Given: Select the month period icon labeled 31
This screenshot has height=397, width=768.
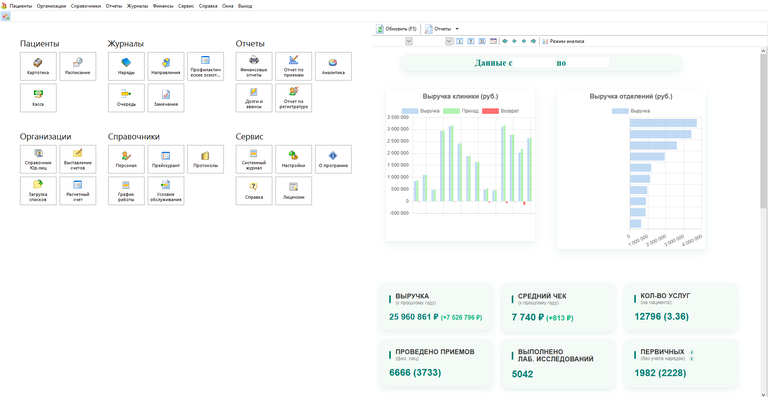Looking at the screenshot, I should 482,41.
